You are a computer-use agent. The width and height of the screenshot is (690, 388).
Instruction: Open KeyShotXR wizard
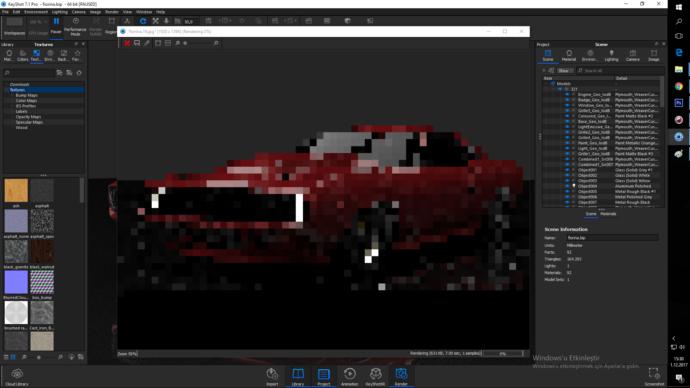click(x=375, y=377)
